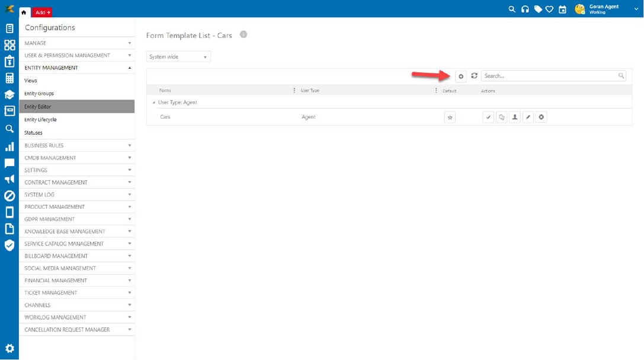Screen dimensions: 644x360
Task: Click the form template Search field
Action: 550,76
